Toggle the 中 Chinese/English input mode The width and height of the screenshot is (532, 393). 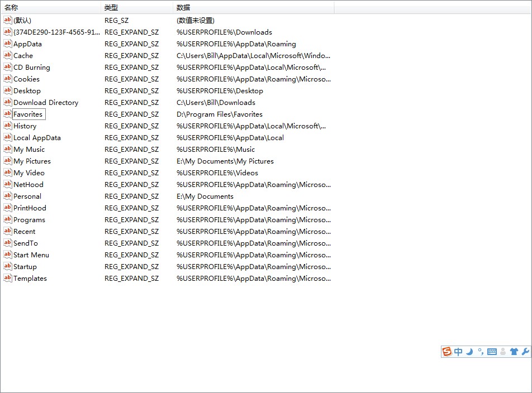[458, 352]
